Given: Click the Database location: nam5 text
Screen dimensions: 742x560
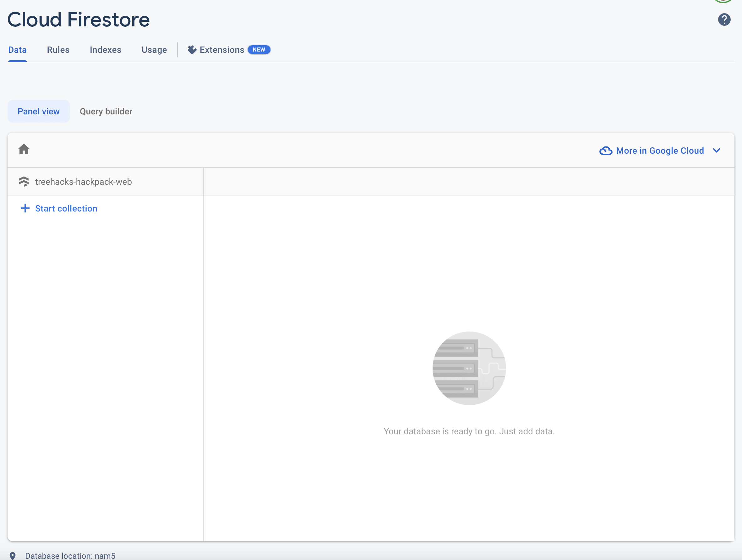Looking at the screenshot, I should pos(70,556).
